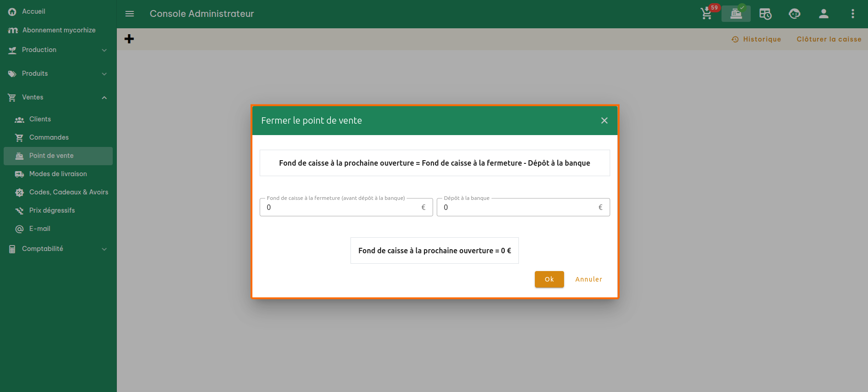
Task: Click the Produits tags icon
Action: point(12,74)
